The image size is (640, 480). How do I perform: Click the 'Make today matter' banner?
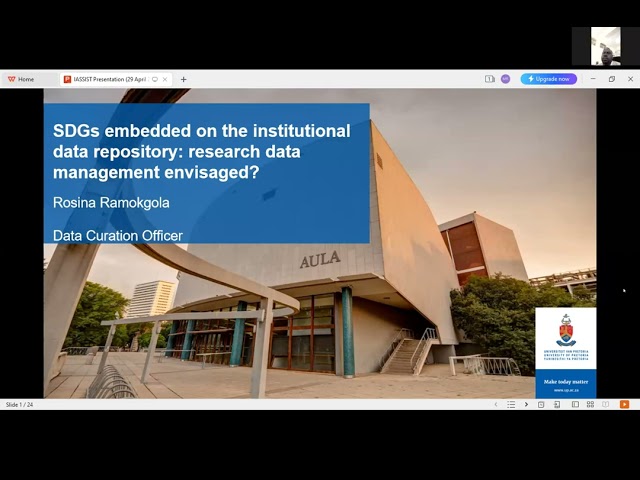(x=566, y=382)
